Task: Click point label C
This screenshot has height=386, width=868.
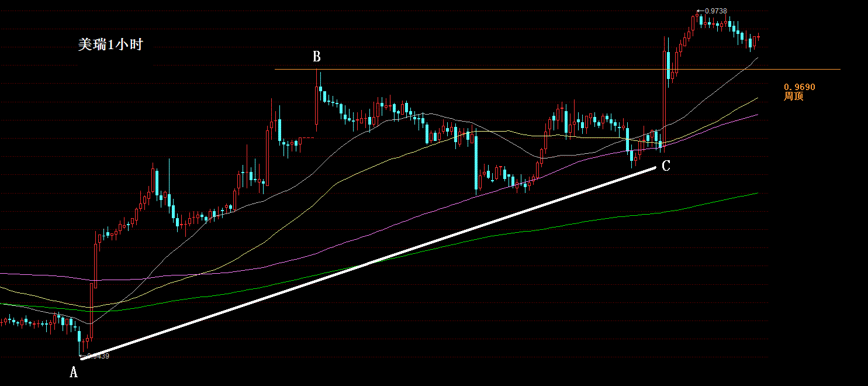Action: click(666, 166)
